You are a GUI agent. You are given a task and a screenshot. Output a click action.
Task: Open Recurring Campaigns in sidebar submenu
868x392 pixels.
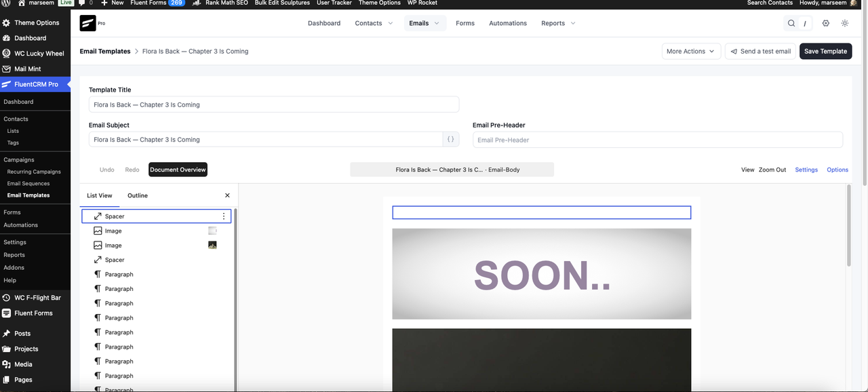click(34, 172)
